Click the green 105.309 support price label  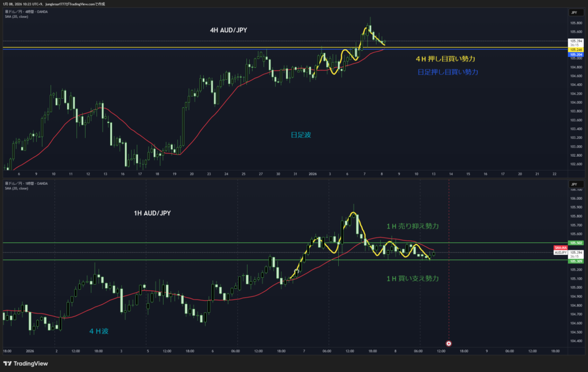575,261
